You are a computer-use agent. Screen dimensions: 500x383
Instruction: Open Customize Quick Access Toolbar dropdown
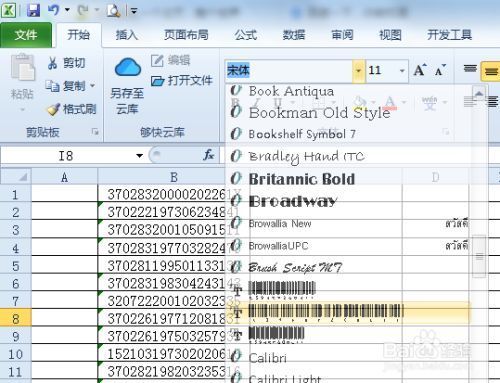[x=134, y=11]
